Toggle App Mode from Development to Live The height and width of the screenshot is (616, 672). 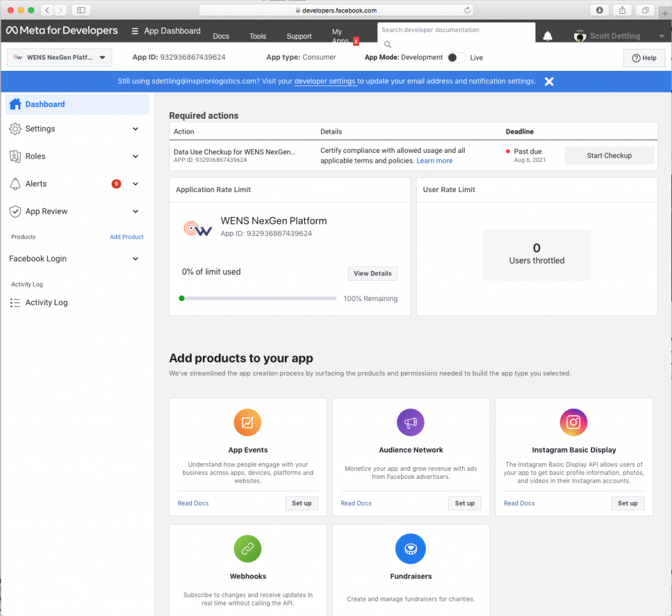tap(456, 58)
